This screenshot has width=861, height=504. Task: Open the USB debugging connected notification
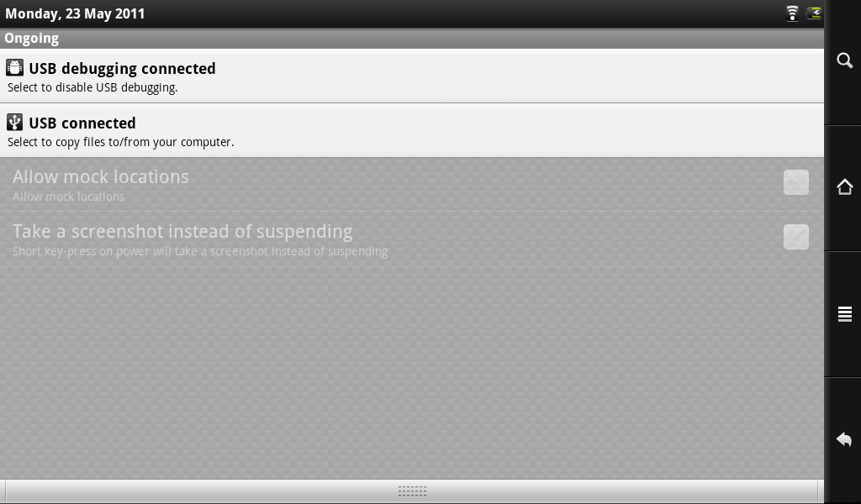[412, 76]
